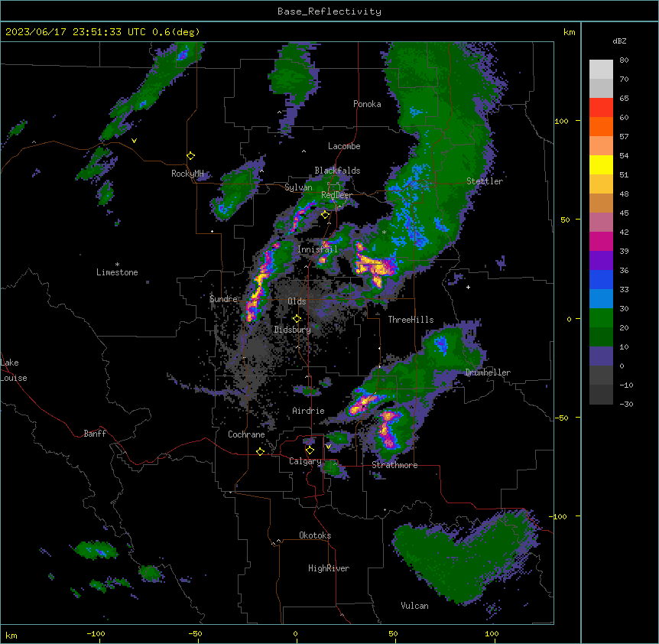Click the bright green 30 dBZ legend swatch
The image size is (659, 644).
[601, 318]
